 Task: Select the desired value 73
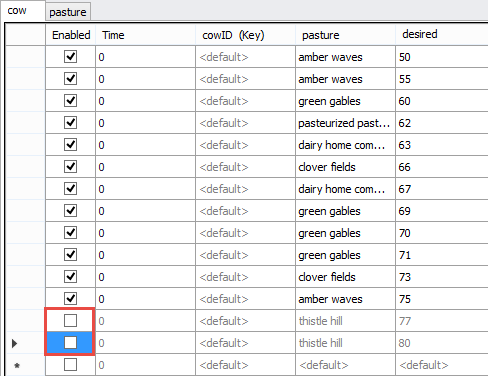(405, 277)
